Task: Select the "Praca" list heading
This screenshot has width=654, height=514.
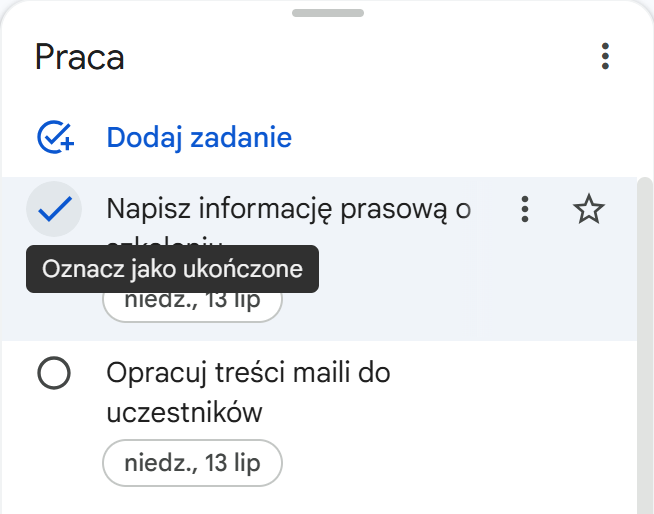Action: pyautogui.click(x=79, y=57)
